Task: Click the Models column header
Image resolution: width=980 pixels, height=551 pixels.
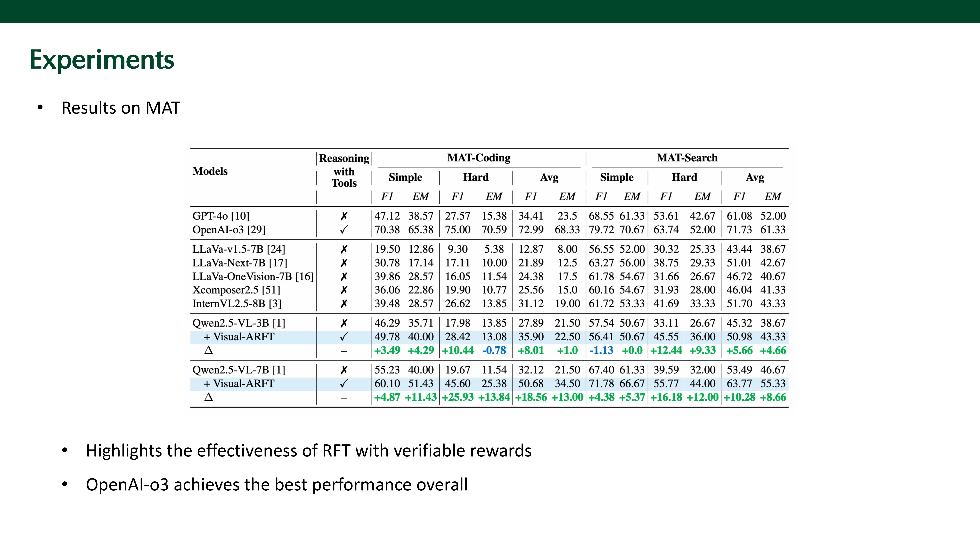Action: 210,171
